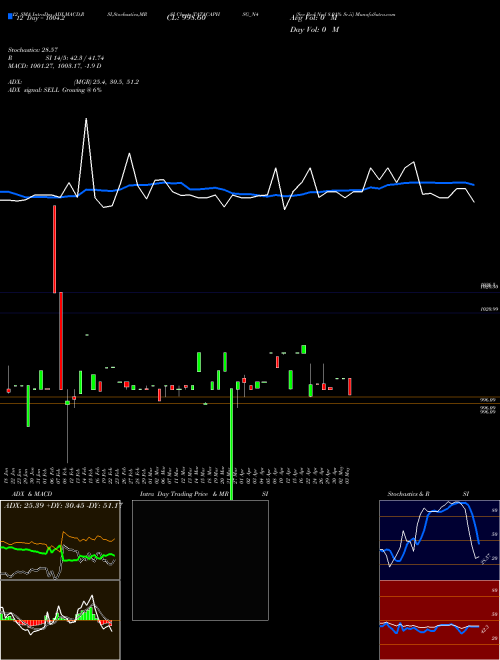Click the 'Avg Vol: 0 M' label
Viewport: 500px width, 660px height.
point(314,18)
